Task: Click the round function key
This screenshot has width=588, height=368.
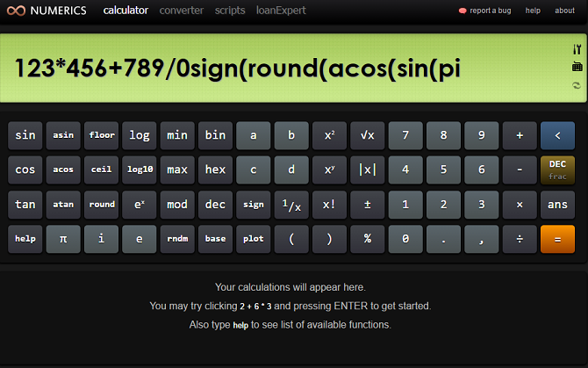Action: [x=101, y=205]
